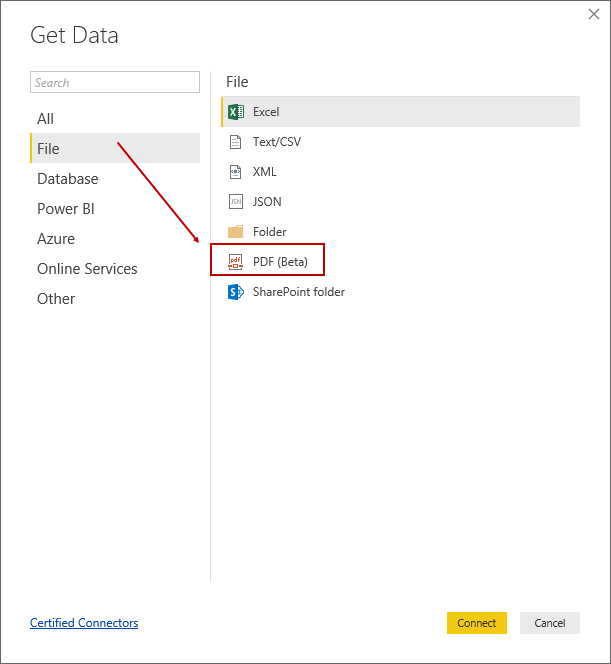The image size is (611, 664).
Task: Click the Excel file type icon
Action: [236, 112]
